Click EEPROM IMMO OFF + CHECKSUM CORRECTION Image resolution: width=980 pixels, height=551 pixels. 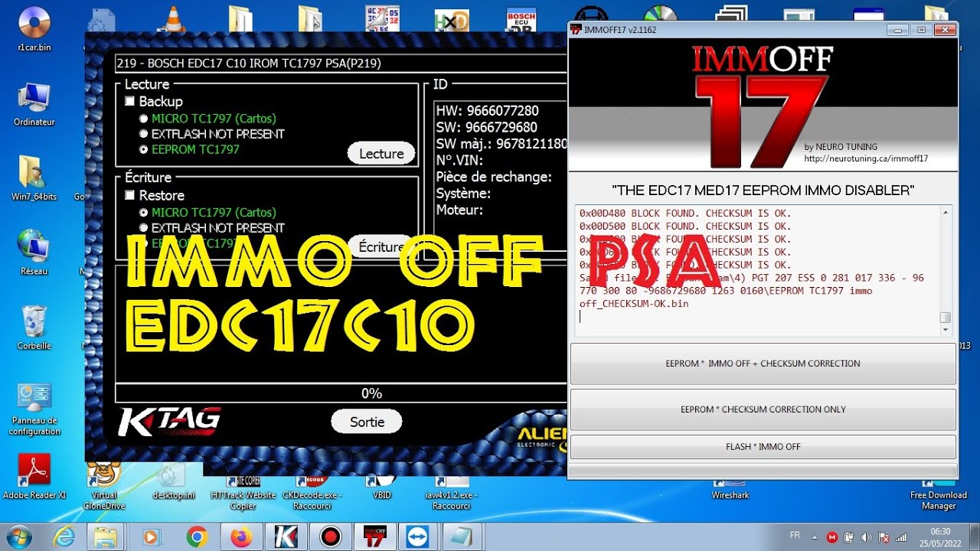click(763, 364)
